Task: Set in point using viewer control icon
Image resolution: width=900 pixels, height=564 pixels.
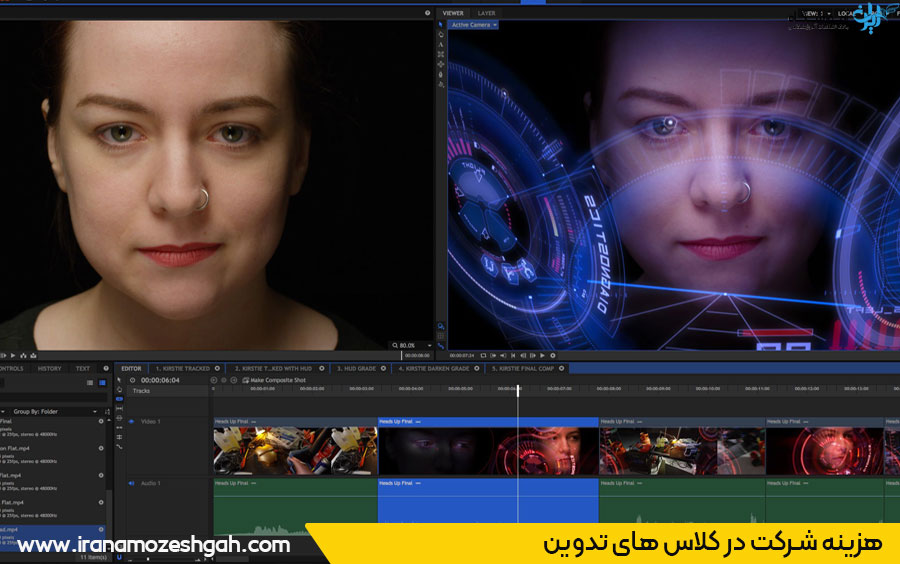Action: [493, 356]
